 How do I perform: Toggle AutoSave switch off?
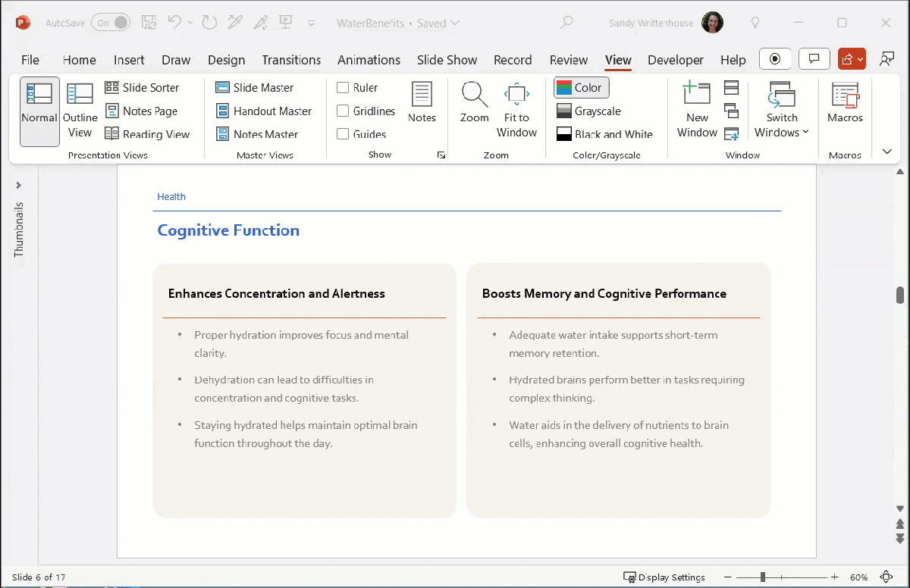(111, 23)
